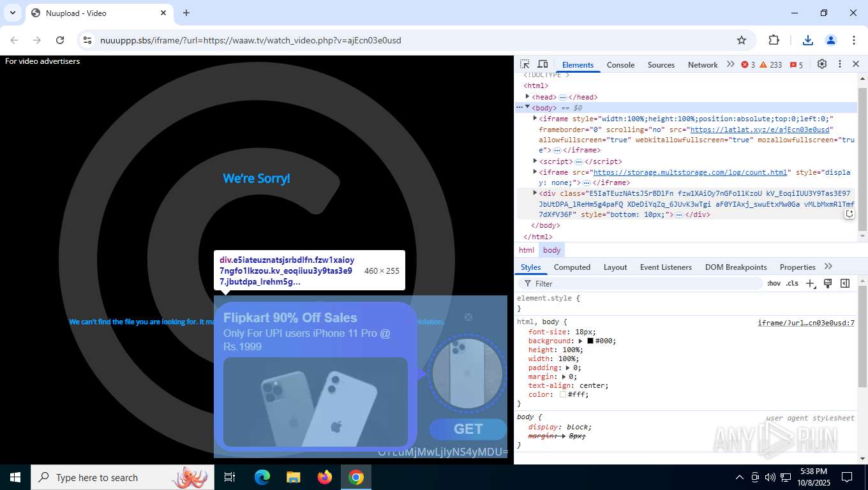Click the Ask AI icon beside the div element
This screenshot has width=868, height=490.
point(849,214)
